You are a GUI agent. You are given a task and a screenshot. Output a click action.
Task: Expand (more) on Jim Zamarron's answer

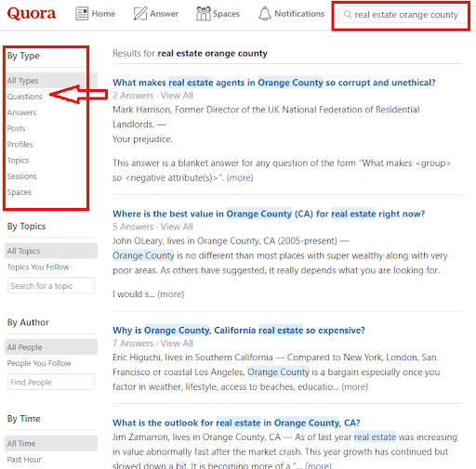click(318, 465)
